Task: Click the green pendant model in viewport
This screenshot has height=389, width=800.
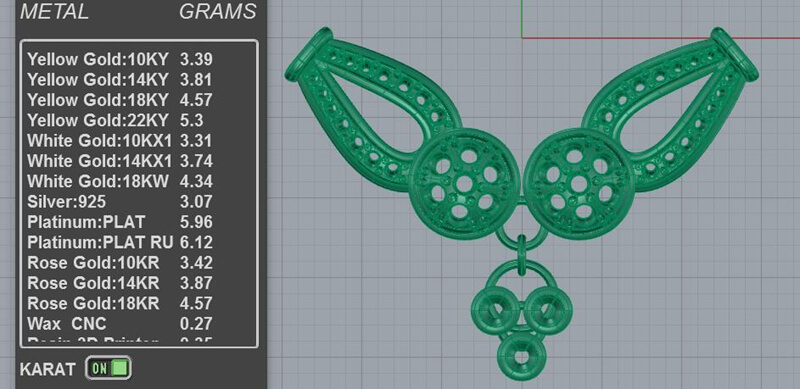Action: coord(521,204)
